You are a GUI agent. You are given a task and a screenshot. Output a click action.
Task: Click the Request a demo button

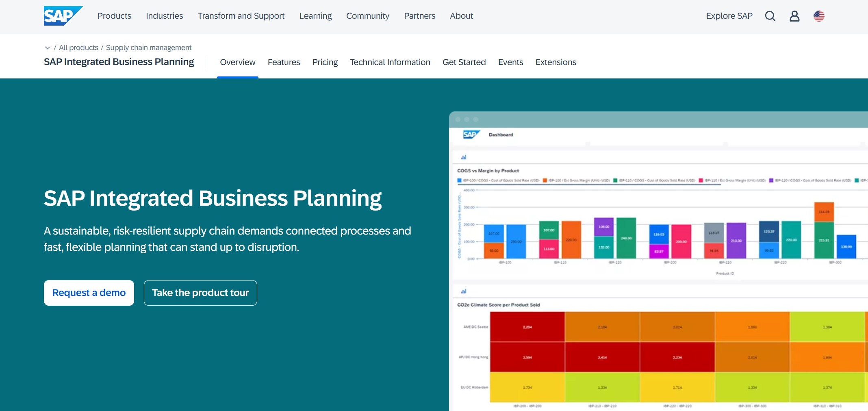click(x=89, y=293)
